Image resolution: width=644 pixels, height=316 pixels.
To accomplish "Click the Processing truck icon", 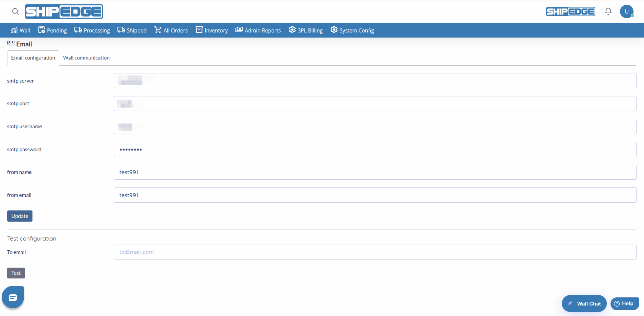I will point(78,30).
